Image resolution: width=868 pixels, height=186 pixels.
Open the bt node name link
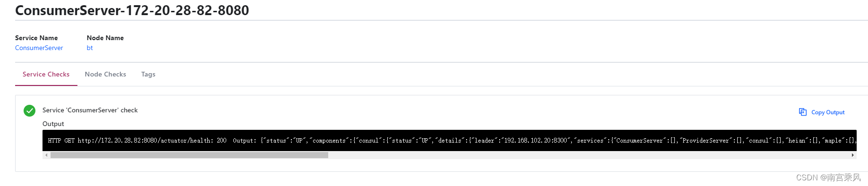(90, 48)
